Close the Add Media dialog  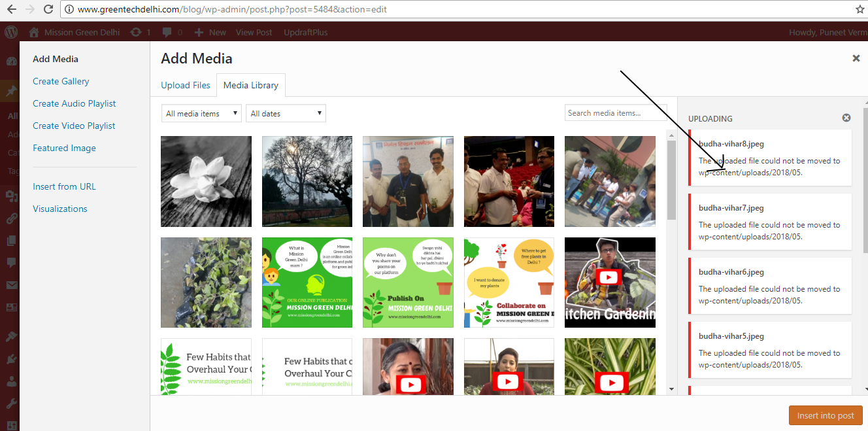pyautogui.click(x=856, y=58)
